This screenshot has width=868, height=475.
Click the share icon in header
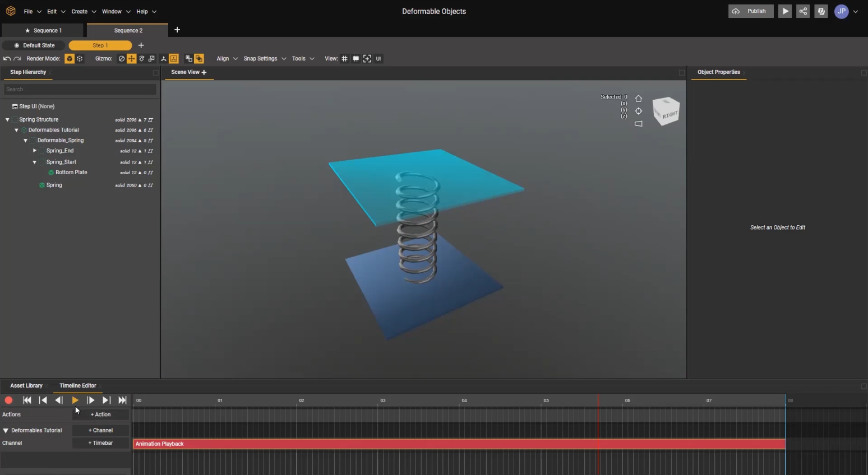coord(803,11)
